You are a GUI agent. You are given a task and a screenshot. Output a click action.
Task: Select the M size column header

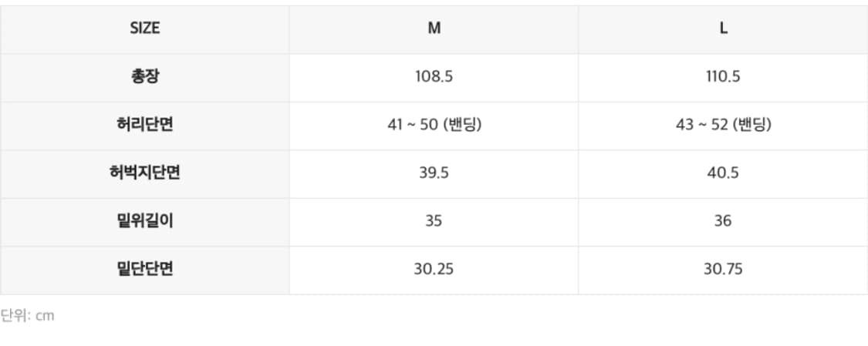click(434, 29)
